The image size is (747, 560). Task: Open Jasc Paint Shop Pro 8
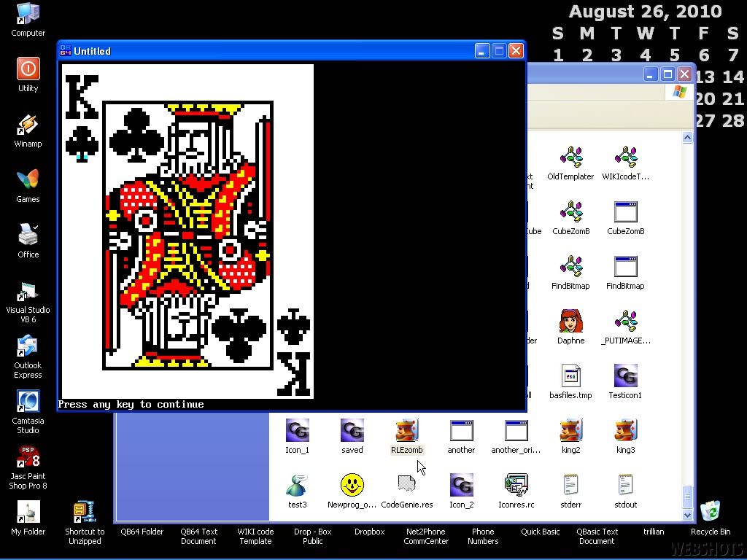pyautogui.click(x=28, y=467)
